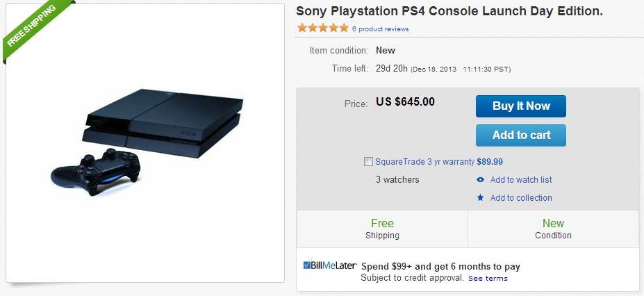Click the BillMeLater logo
The image size is (644, 296).
click(330, 265)
